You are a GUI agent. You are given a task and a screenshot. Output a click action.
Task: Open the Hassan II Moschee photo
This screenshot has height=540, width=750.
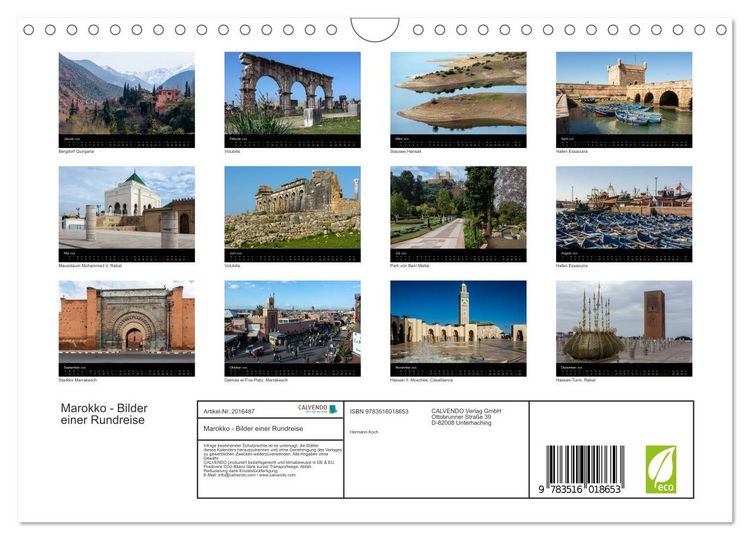point(458,321)
